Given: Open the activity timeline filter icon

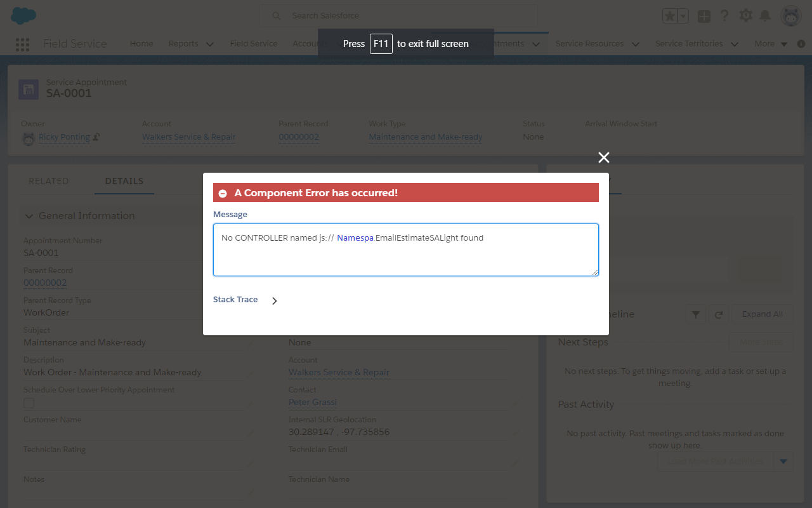Looking at the screenshot, I should pos(696,314).
